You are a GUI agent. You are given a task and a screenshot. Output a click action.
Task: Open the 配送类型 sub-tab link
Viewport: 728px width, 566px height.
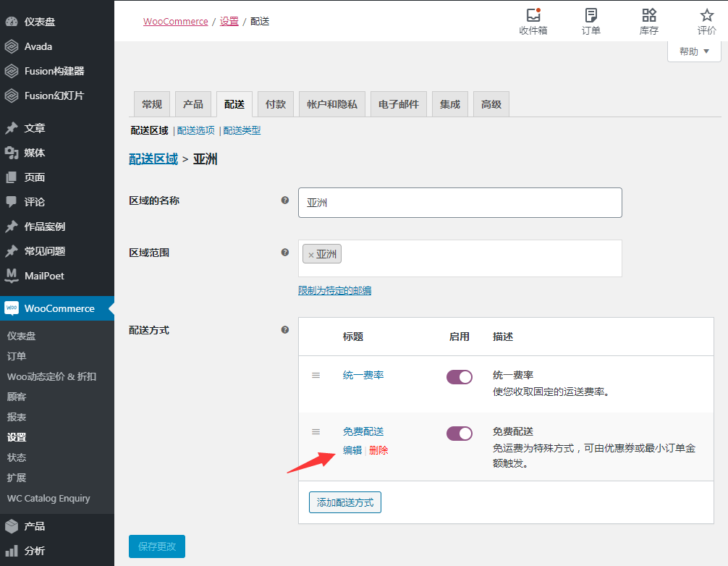pyautogui.click(x=242, y=130)
